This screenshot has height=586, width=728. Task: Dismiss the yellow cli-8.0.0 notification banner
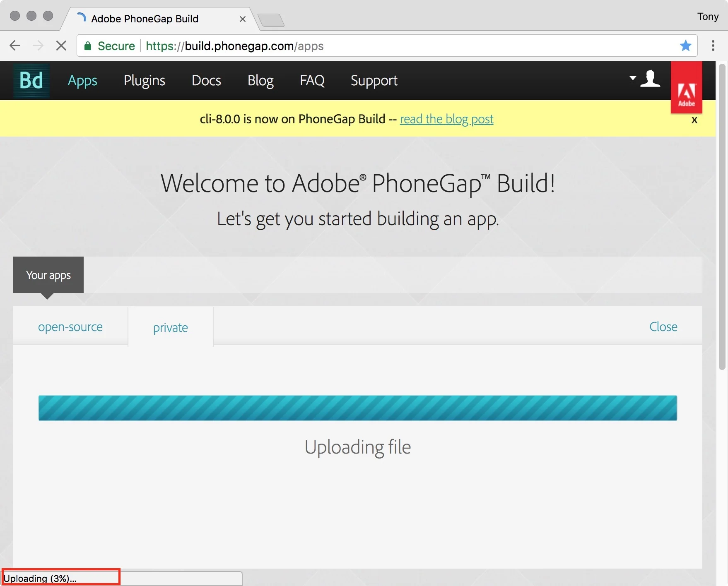pyautogui.click(x=694, y=120)
